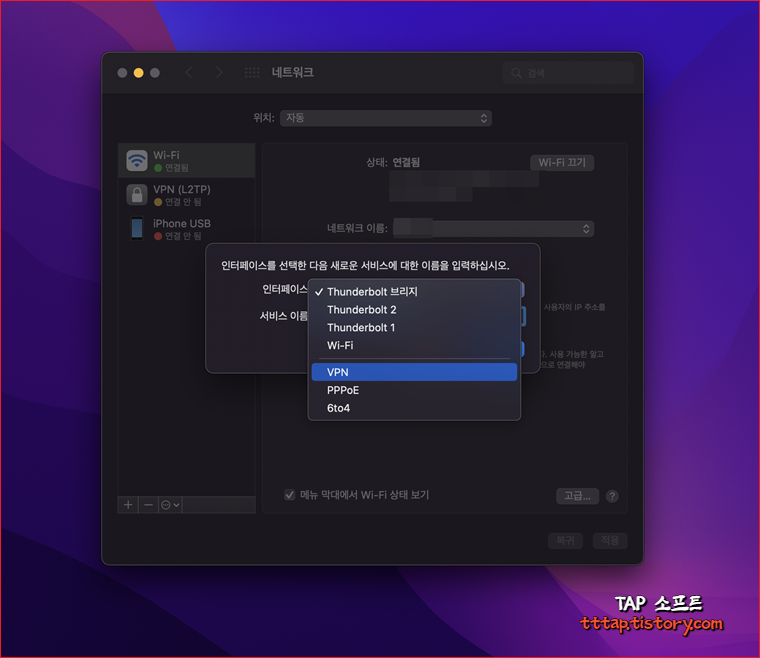Image resolution: width=760 pixels, height=658 pixels.
Task: Go back with the left arrow
Action: pyautogui.click(x=189, y=73)
